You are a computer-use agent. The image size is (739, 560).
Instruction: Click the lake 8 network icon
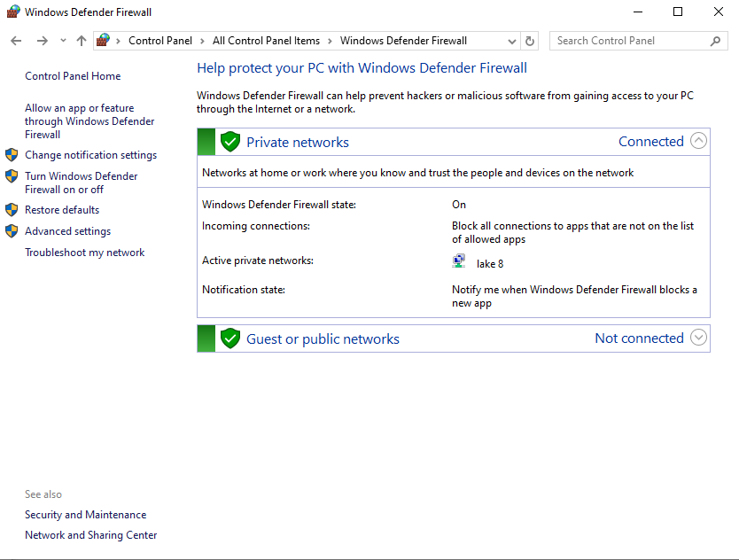pyautogui.click(x=459, y=261)
